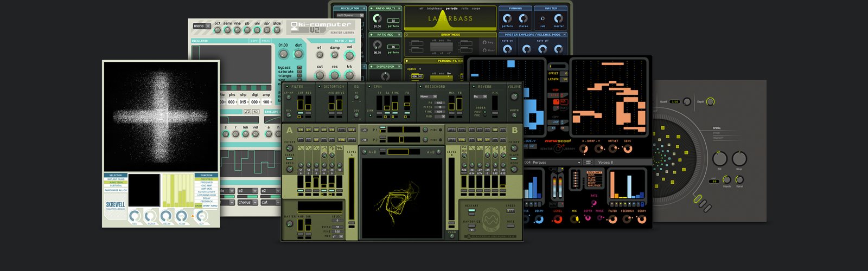The image size is (868, 271).
Task: Click the yellow waveform XY display
Action: (x=401, y=198)
